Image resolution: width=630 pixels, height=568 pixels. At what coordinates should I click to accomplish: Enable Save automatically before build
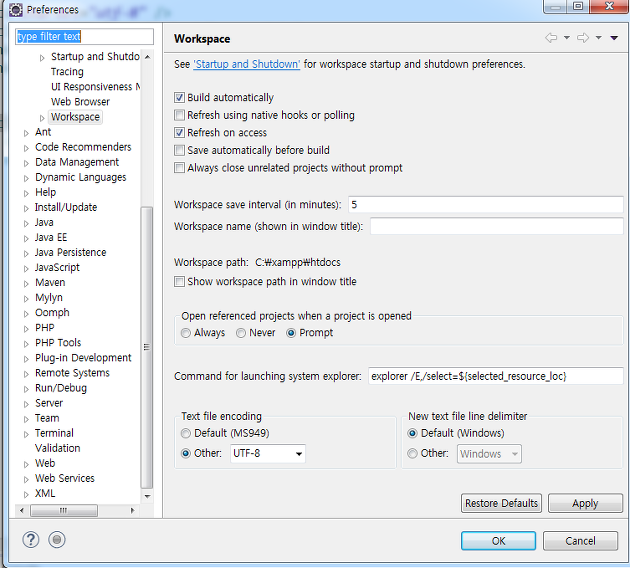tap(179, 150)
